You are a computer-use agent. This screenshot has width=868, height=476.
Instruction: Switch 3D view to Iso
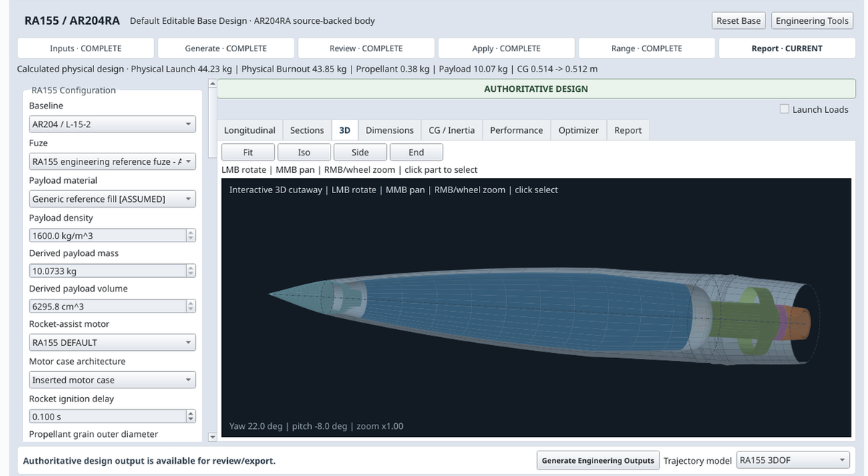pyautogui.click(x=304, y=152)
